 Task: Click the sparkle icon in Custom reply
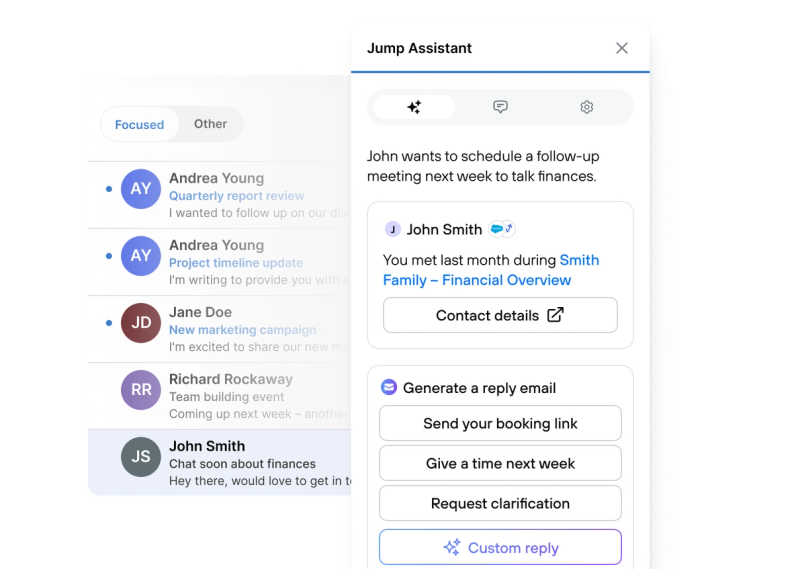pyautogui.click(x=452, y=547)
